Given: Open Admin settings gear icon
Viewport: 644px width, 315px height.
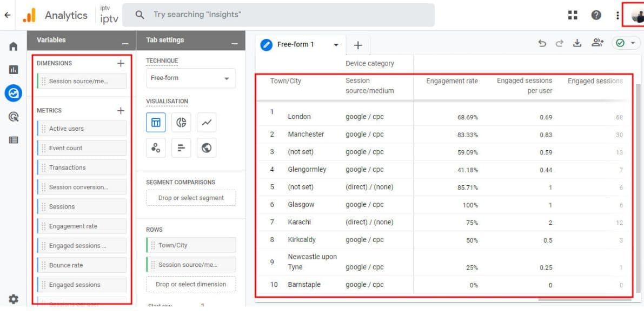Looking at the screenshot, I should coord(13,299).
